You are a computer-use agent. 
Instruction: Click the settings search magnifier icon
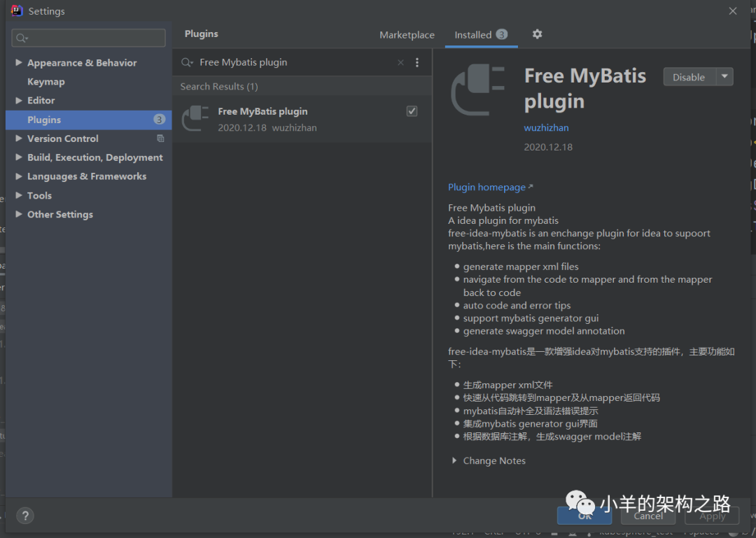(21, 38)
